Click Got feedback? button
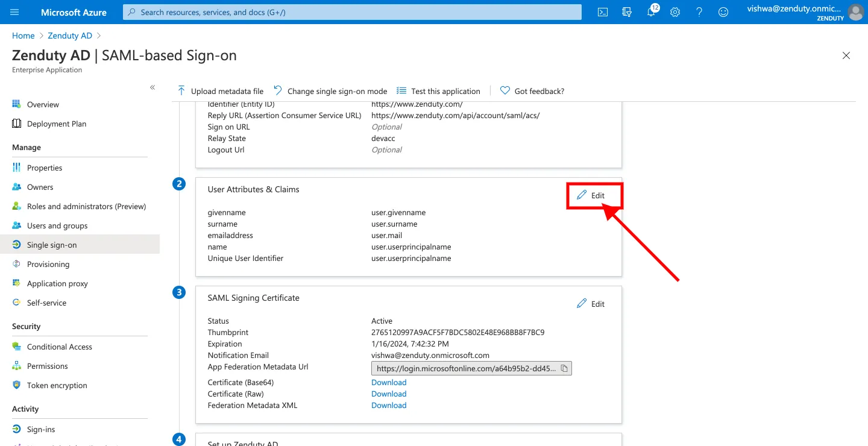 (532, 91)
